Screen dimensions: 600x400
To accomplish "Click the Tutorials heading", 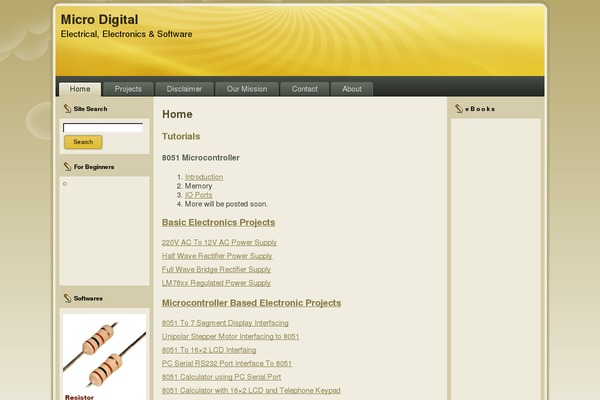I will (x=181, y=136).
